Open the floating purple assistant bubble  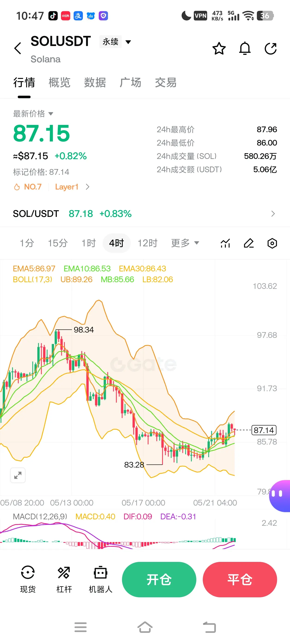pos(280,496)
